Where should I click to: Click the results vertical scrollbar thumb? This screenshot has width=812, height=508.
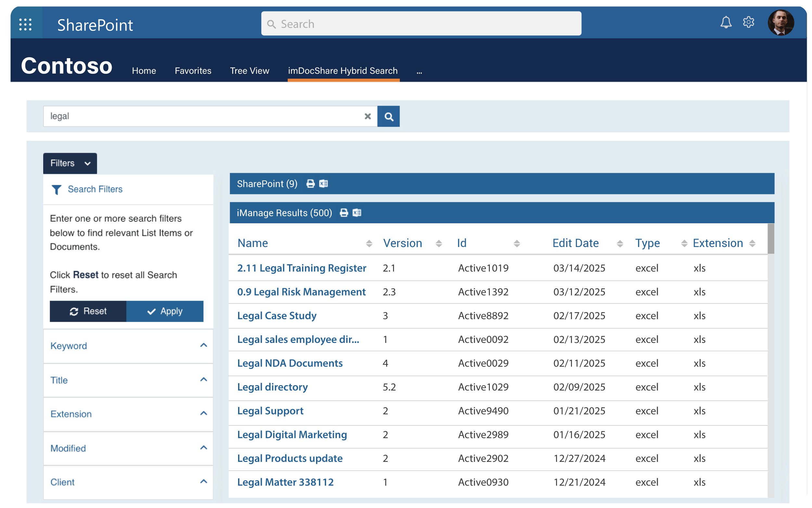771,239
